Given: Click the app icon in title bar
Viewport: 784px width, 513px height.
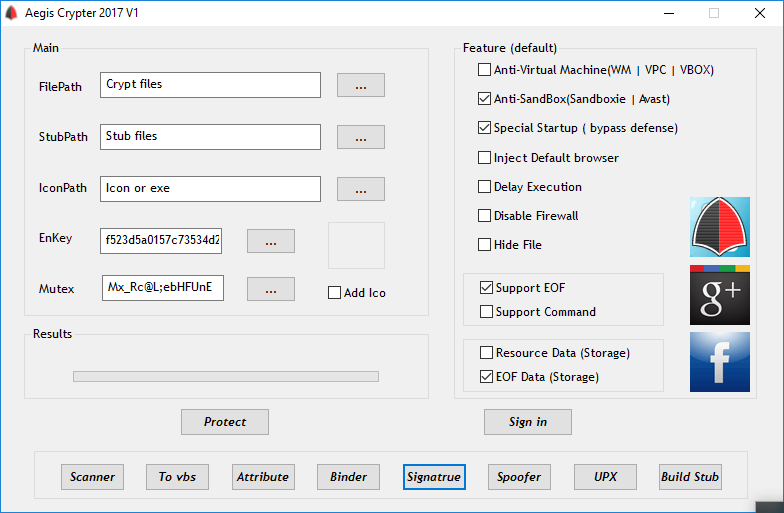Looking at the screenshot, I should pyautogui.click(x=12, y=13).
